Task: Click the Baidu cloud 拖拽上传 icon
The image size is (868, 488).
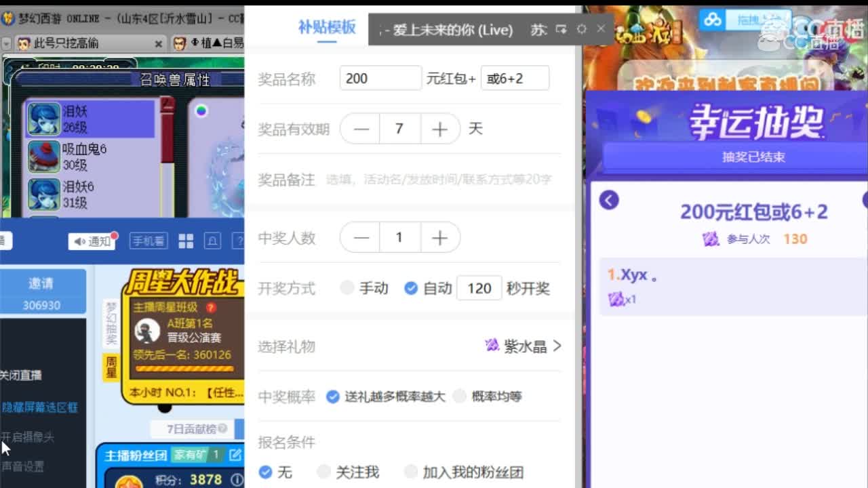Action: pyautogui.click(x=713, y=20)
